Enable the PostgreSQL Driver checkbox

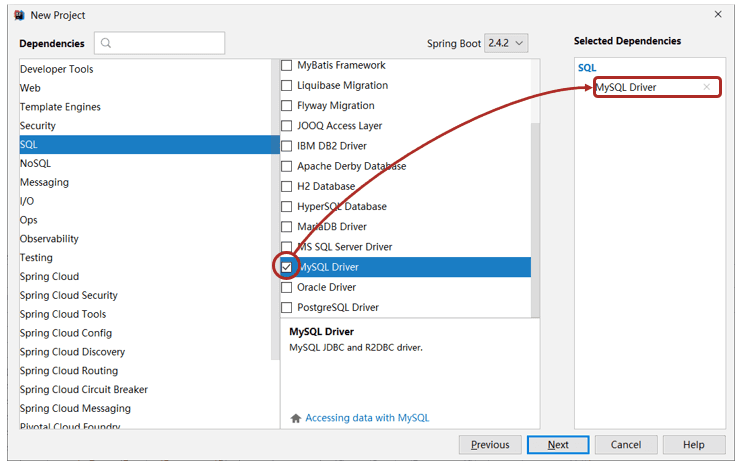coord(287,307)
